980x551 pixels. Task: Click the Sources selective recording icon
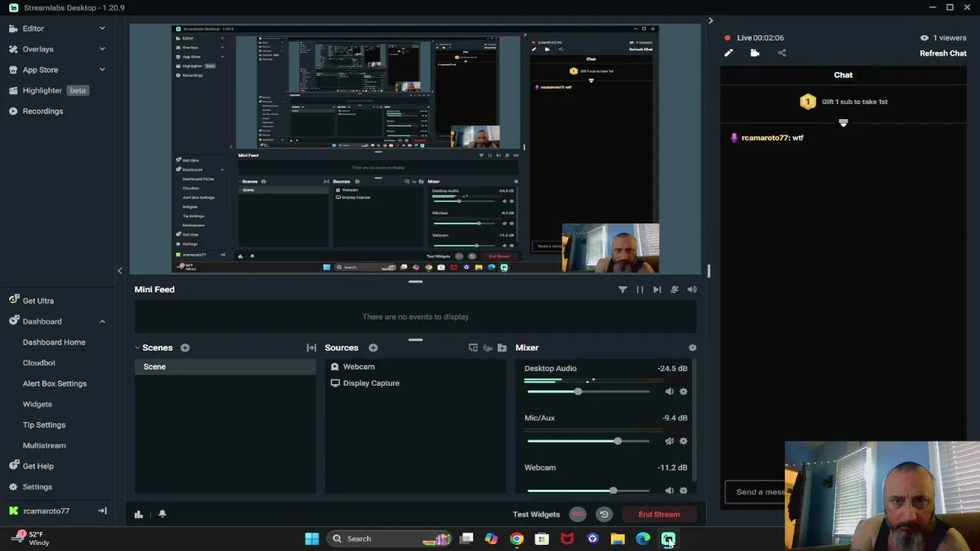pos(488,347)
